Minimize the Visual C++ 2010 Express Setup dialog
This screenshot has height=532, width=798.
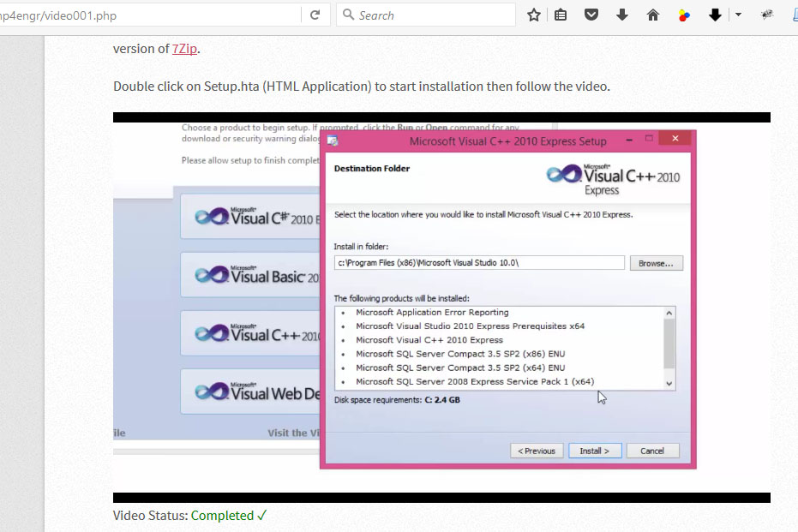pos(629,139)
